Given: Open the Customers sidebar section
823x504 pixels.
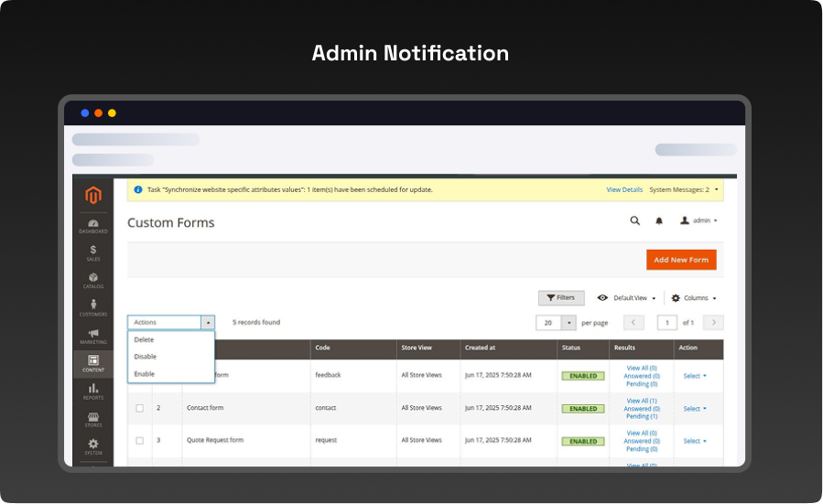Looking at the screenshot, I should click(x=93, y=307).
